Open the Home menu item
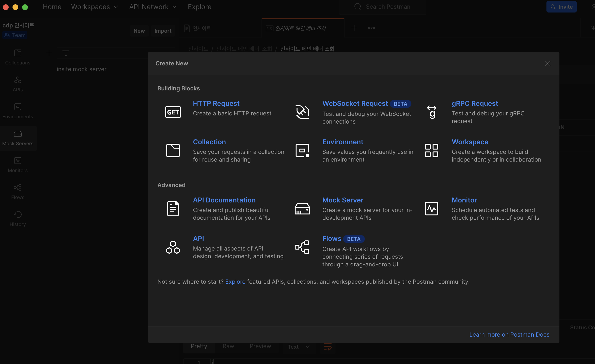This screenshot has height=364, width=595. pyautogui.click(x=52, y=7)
